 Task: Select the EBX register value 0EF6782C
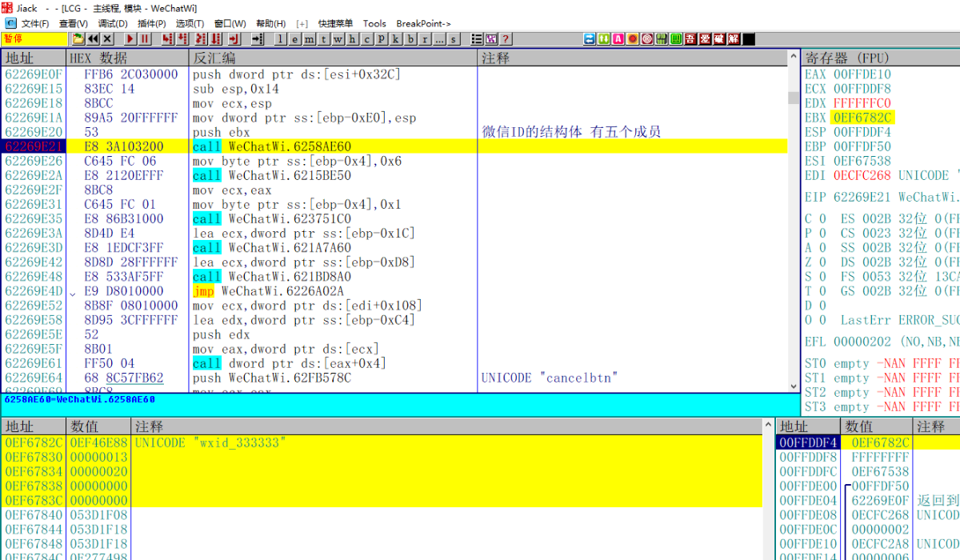point(861,118)
